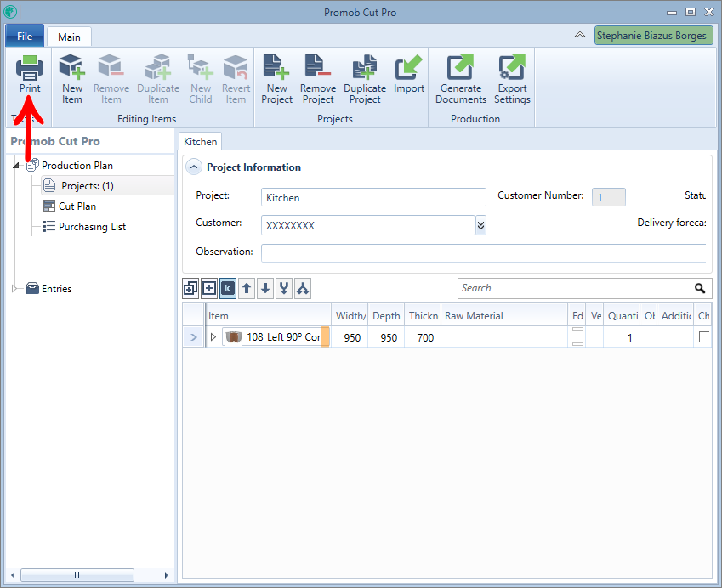Click the New Child ribbon button
The height and width of the screenshot is (588, 722).
tap(201, 79)
